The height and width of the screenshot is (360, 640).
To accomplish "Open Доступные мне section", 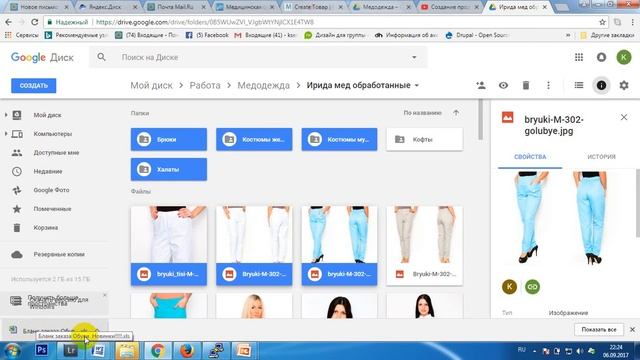I will [x=56, y=153].
